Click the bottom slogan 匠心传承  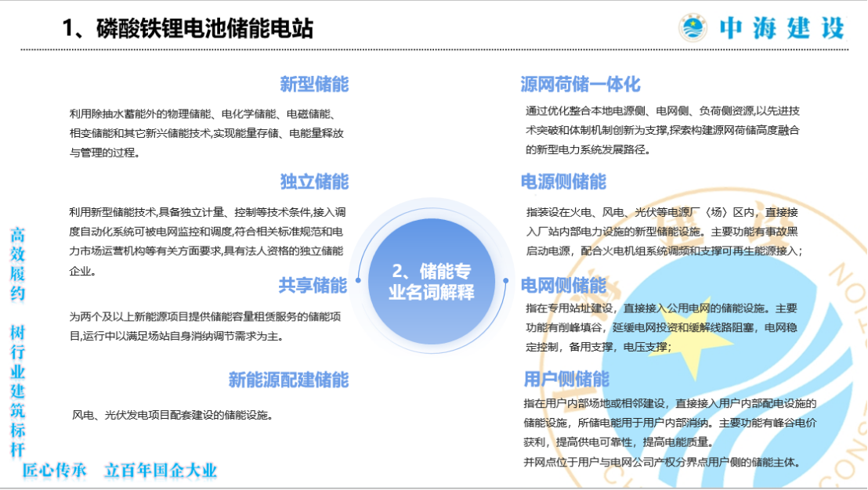[54, 470]
